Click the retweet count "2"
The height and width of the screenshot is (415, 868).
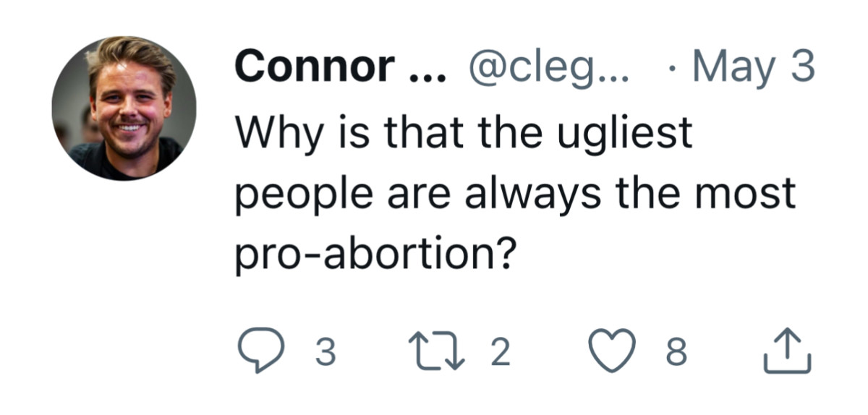(500, 353)
